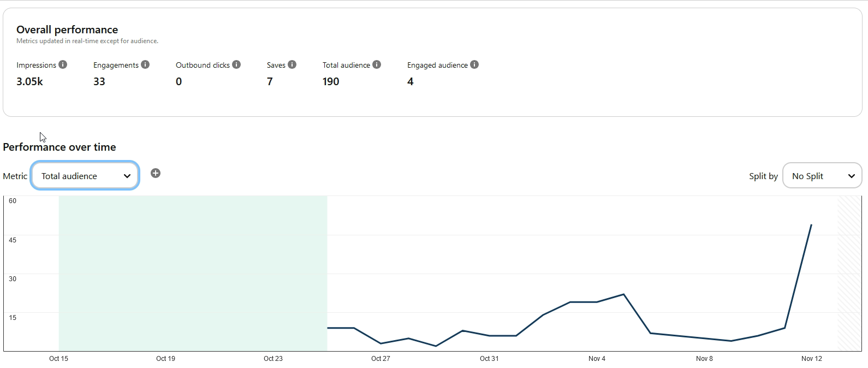Open the No Split dropdown
The image size is (868, 368).
coord(822,176)
